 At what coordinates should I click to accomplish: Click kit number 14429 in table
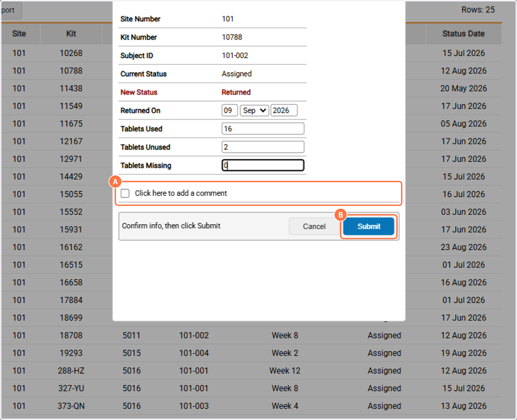[71, 177]
